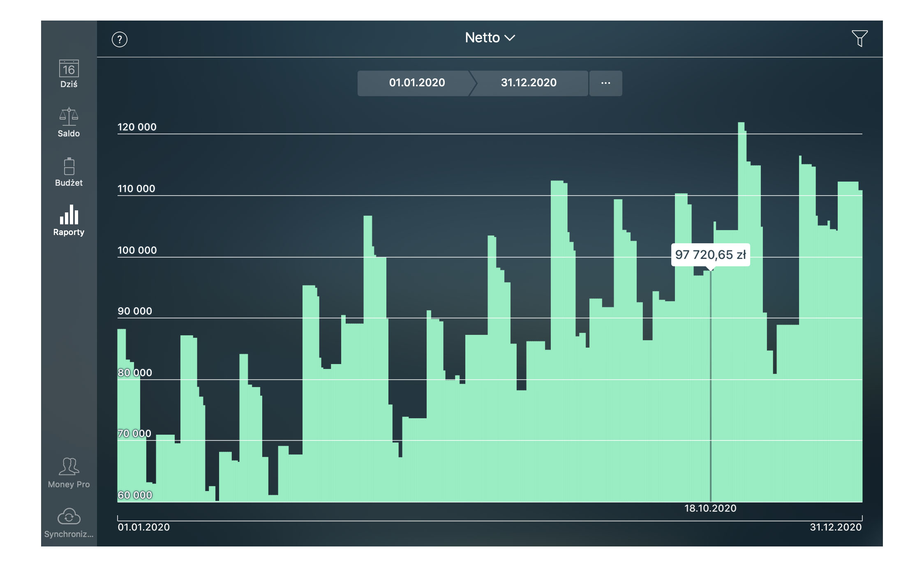Image resolution: width=924 pixels, height=567 pixels.
Task: Click the 97 720,65 zł value tooltip
Action: [710, 255]
